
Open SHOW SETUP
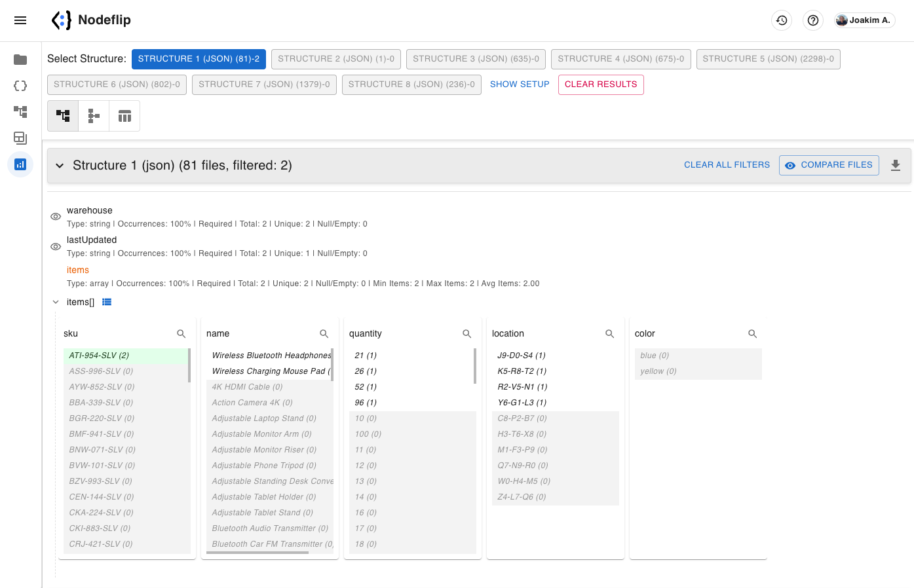[x=520, y=84]
